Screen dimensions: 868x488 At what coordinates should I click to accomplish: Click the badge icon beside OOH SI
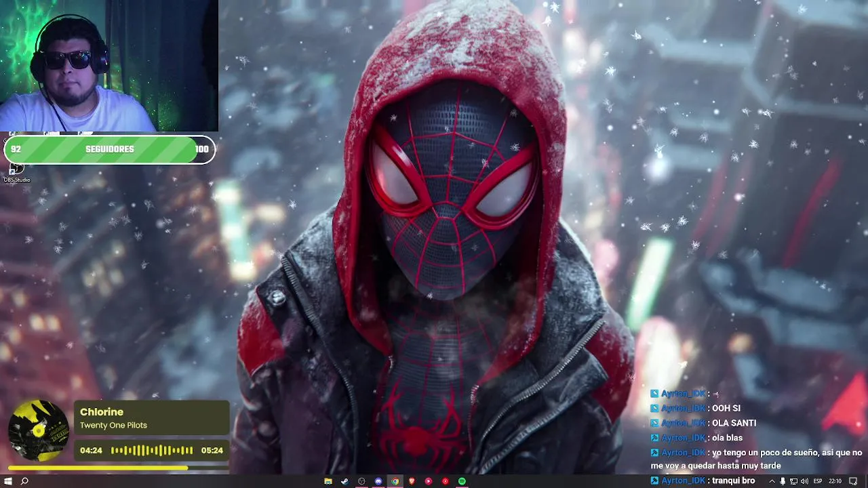click(654, 409)
